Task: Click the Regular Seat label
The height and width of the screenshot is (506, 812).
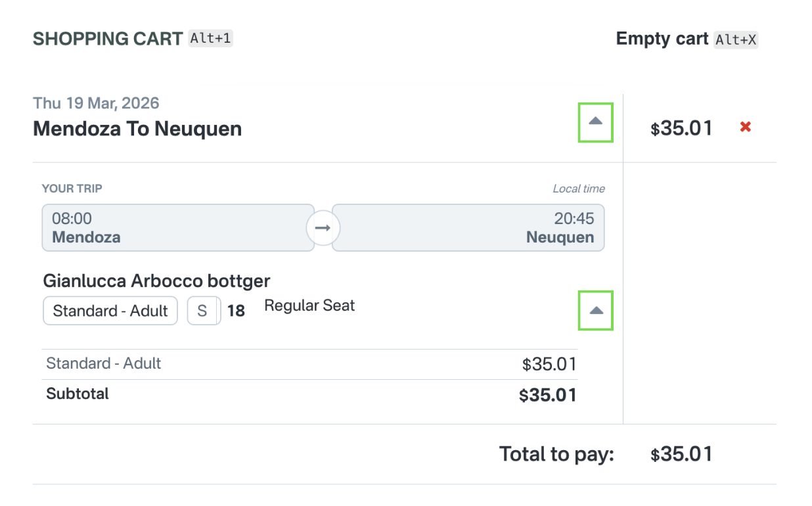Action: point(309,306)
